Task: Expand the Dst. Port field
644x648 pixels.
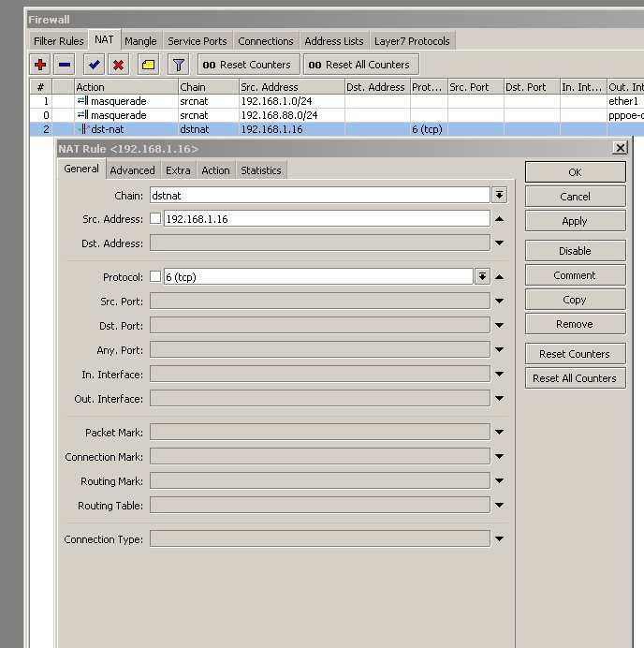Action: pyautogui.click(x=500, y=325)
